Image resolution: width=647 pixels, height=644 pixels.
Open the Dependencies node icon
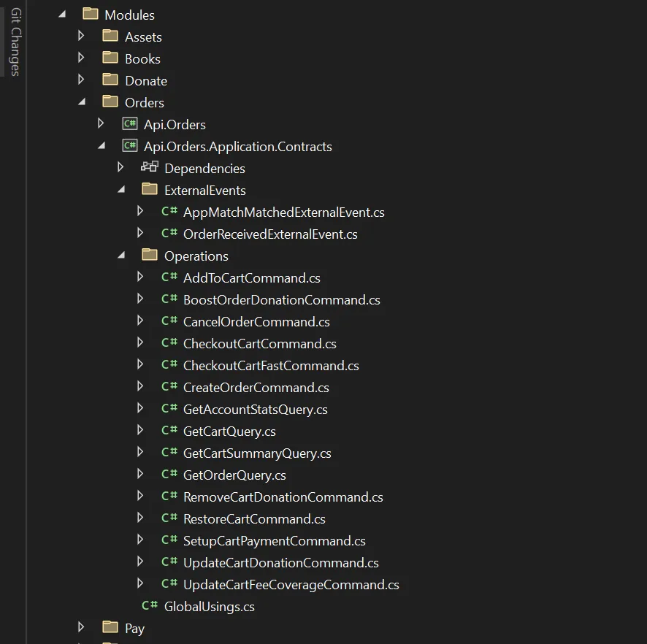coord(149,168)
